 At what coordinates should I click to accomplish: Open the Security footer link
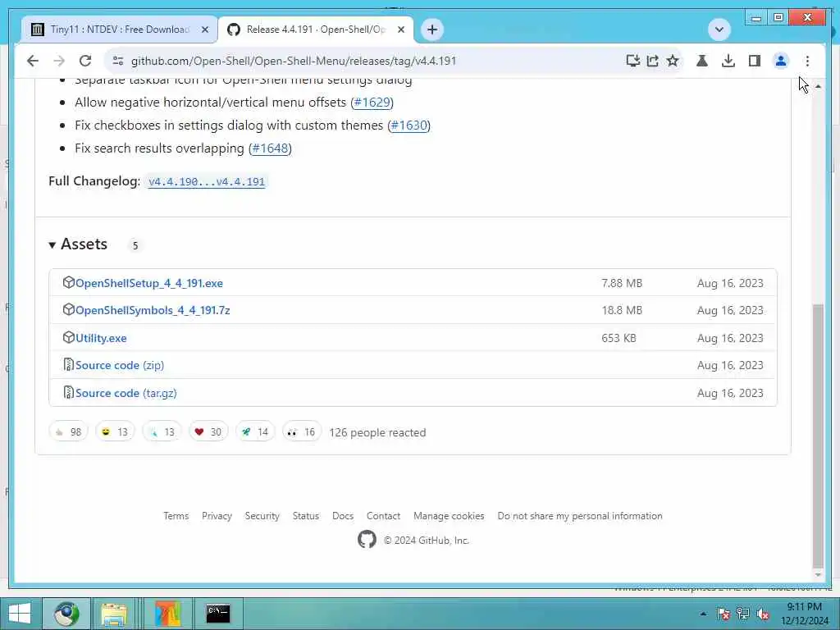click(262, 516)
